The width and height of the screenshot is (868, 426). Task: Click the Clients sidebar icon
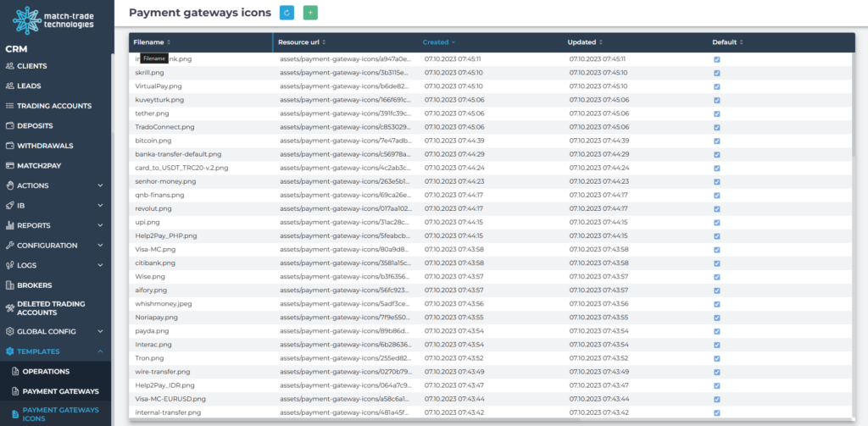(x=9, y=66)
